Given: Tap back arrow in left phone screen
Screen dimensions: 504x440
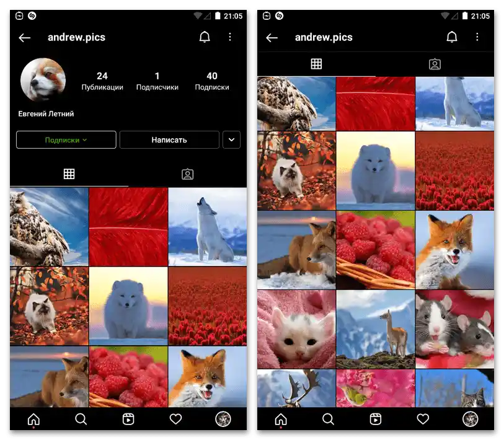Looking at the screenshot, I should 24,38.
